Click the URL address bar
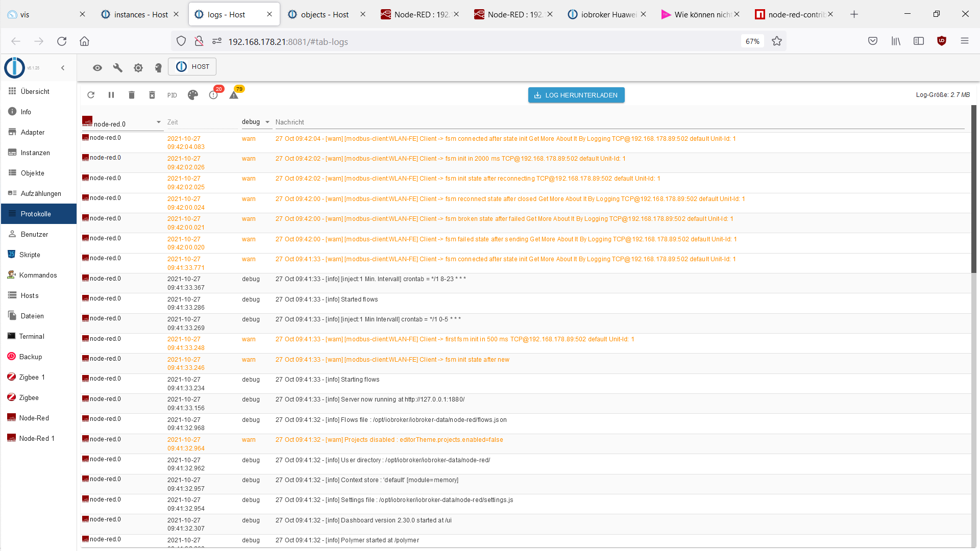This screenshot has height=551, width=980. (x=480, y=41)
